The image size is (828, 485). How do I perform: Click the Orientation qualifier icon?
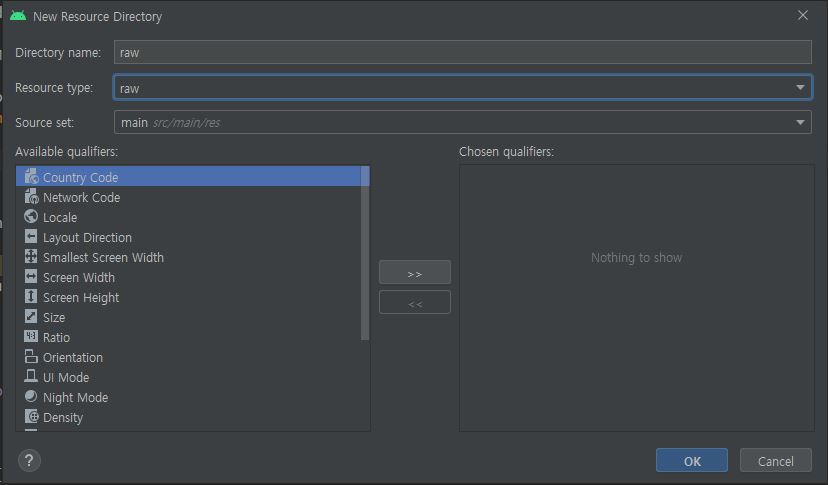[31, 357]
